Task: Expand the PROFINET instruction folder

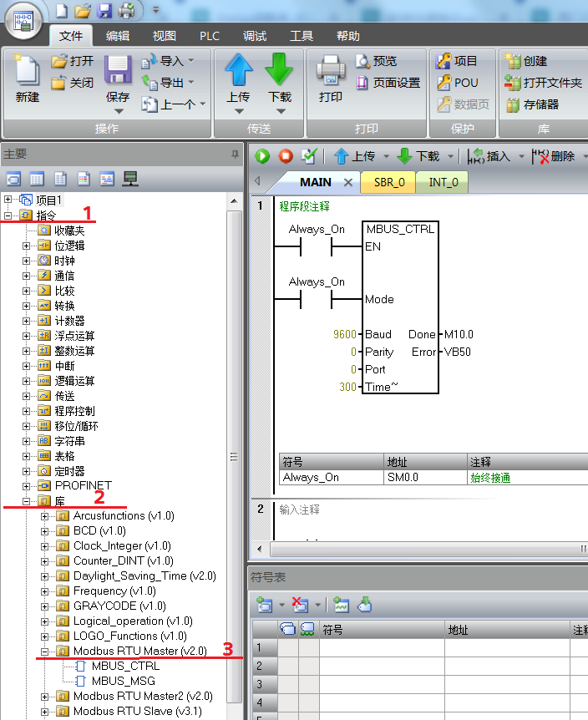Action: (x=26, y=485)
